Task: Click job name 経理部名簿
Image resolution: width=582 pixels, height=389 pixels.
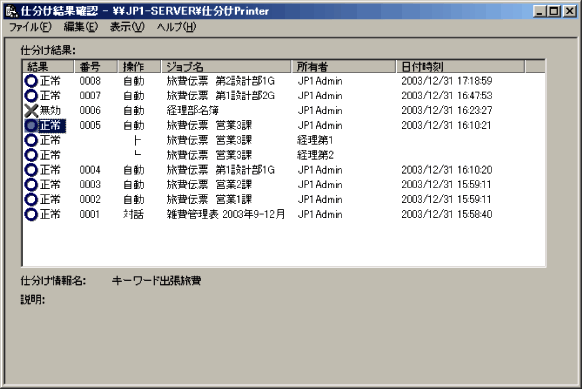Action: [x=192, y=111]
